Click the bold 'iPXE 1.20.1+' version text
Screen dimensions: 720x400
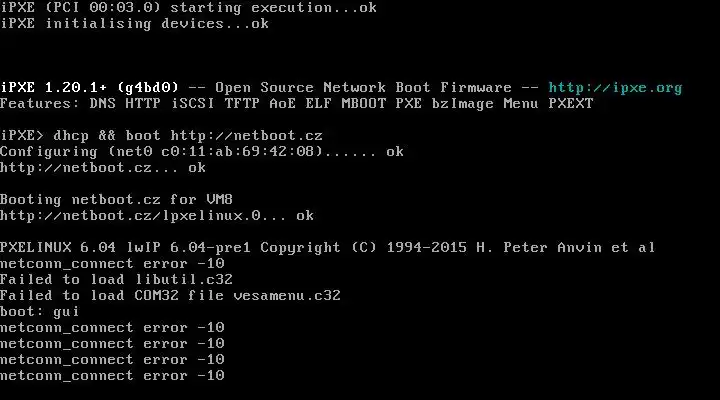pyautogui.click(x=52, y=88)
